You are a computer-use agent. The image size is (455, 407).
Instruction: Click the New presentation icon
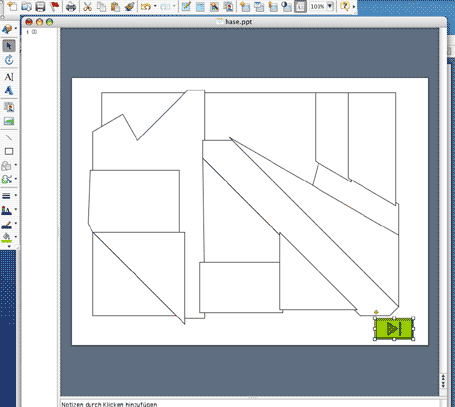(13, 6)
